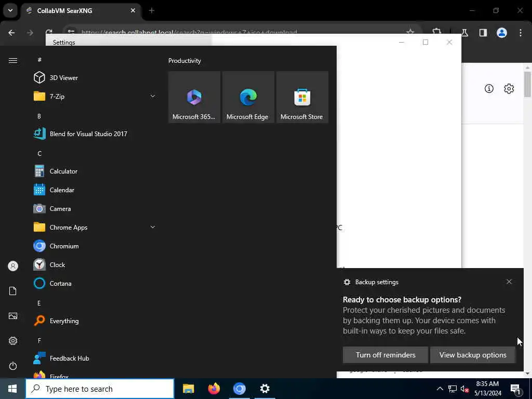Open Settings gear in Start sidebar
Image resolution: width=532 pixels, height=399 pixels.
[13, 341]
